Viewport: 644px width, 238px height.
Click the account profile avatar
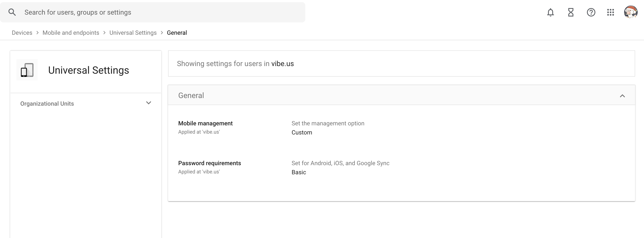(630, 12)
